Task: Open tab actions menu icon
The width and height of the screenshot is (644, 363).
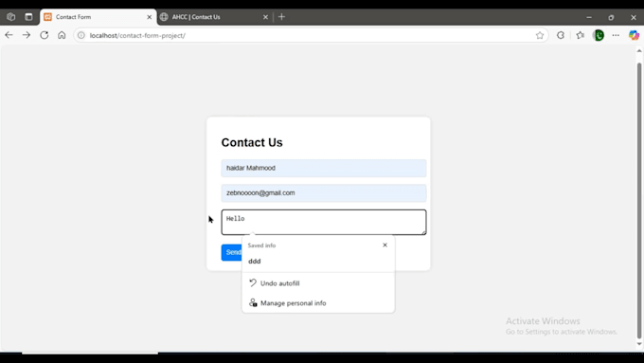Action: coord(28,17)
